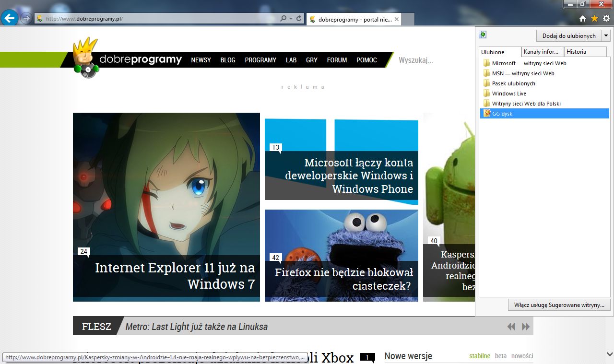Open the FORUM menu item

click(x=337, y=60)
